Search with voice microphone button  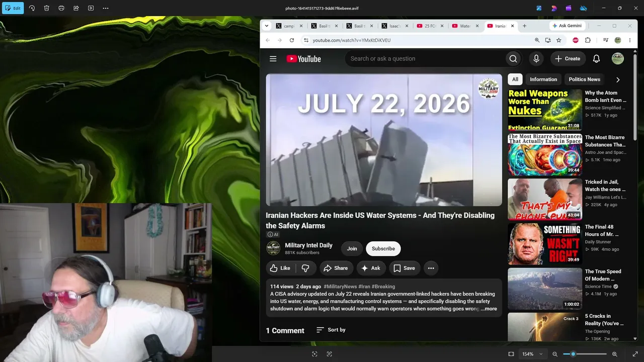click(536, 59)
